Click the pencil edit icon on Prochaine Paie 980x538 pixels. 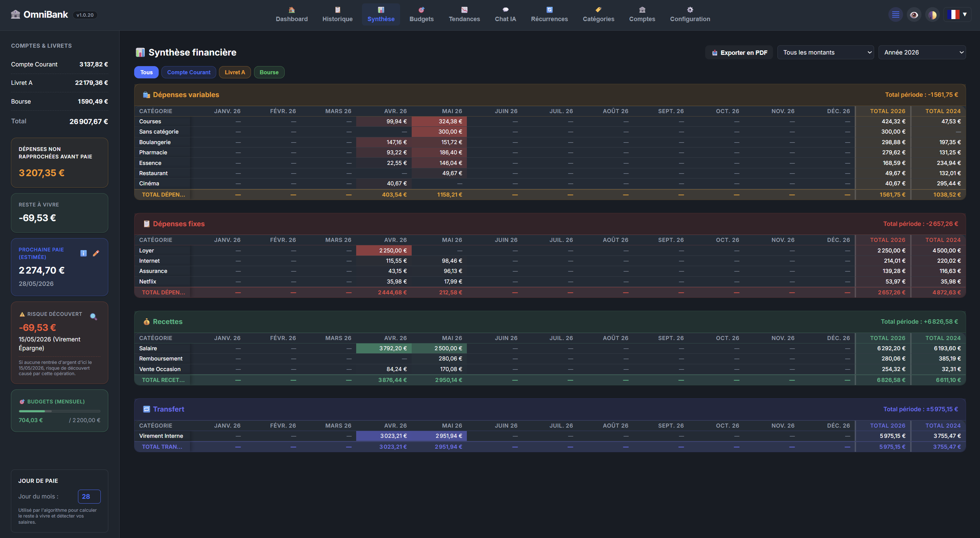[96, 253]
